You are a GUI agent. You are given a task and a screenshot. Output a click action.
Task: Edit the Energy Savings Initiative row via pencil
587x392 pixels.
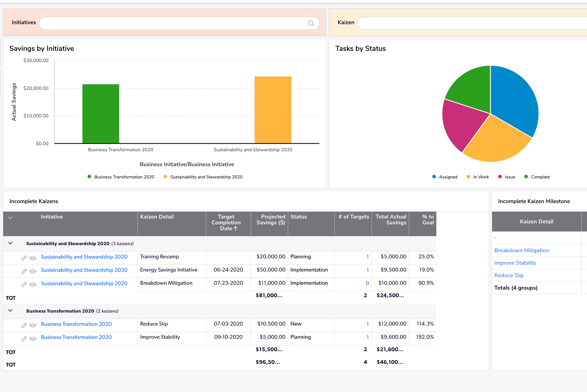[24, 271]
